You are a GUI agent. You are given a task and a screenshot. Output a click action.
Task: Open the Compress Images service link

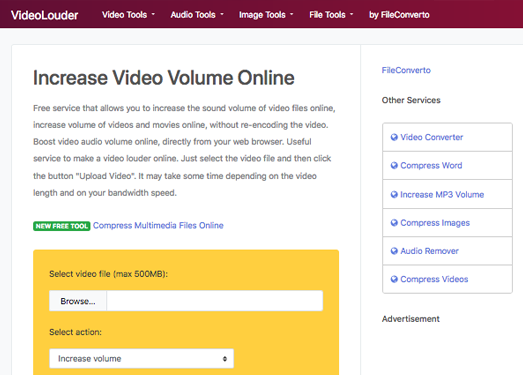click(435, 223)
